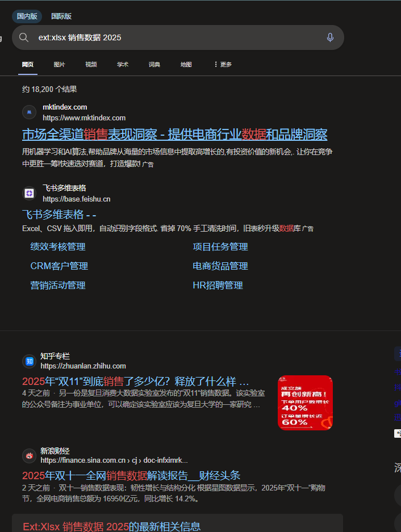Open 市场全渠道销售表现洞察 ad result
The width and height of the screenshot is (401, 532).
[174, 135]
